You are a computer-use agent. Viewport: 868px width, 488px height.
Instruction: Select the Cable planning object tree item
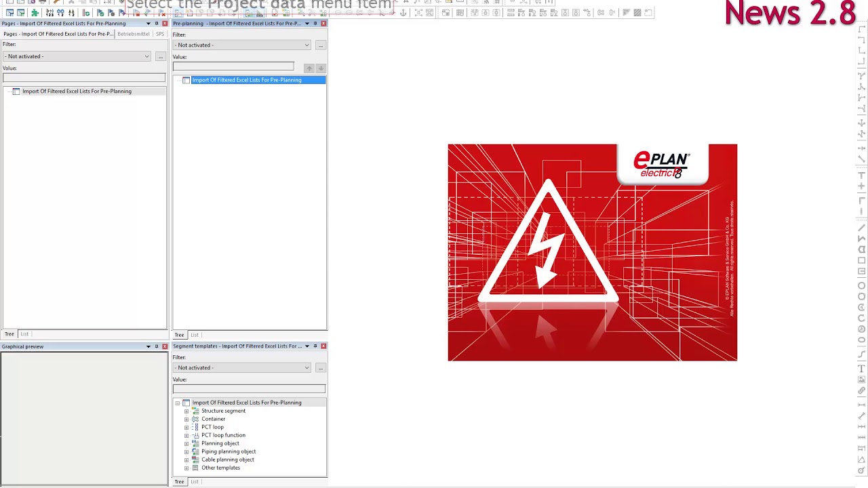228,460
